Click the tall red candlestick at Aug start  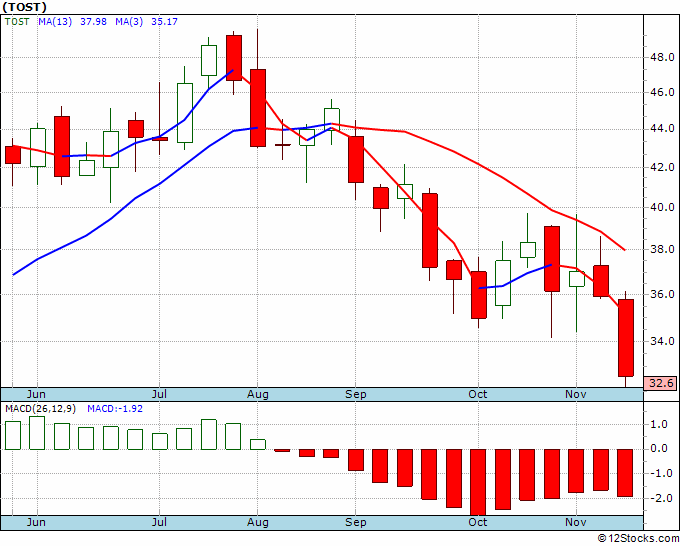pyautogui.click(x=258, y=108)
